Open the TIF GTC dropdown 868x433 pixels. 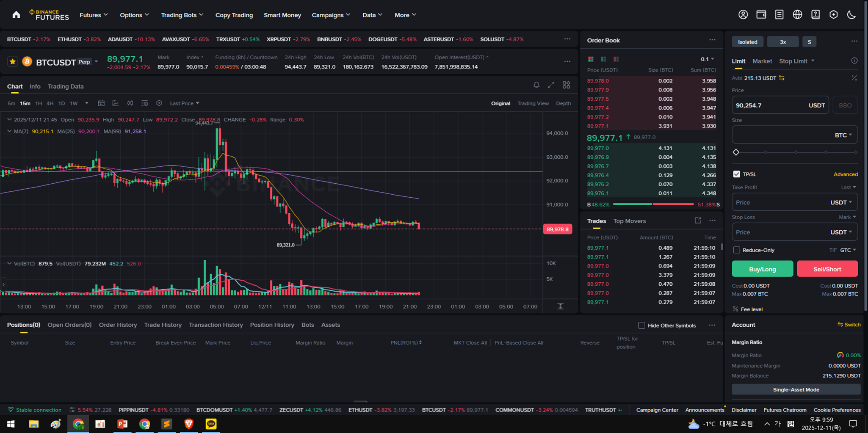[x=848, y=250]
